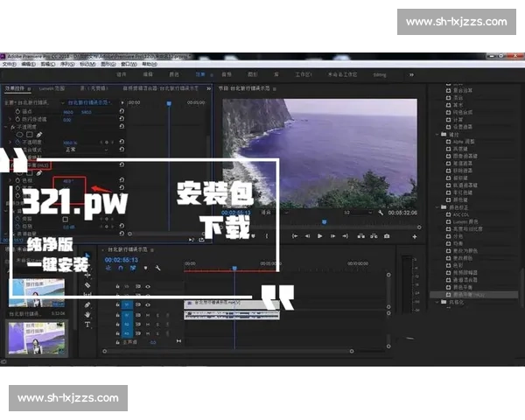Click the Program Monitor scrubber playhead
This screenshot has height=420, width=525.
[324, 221]
